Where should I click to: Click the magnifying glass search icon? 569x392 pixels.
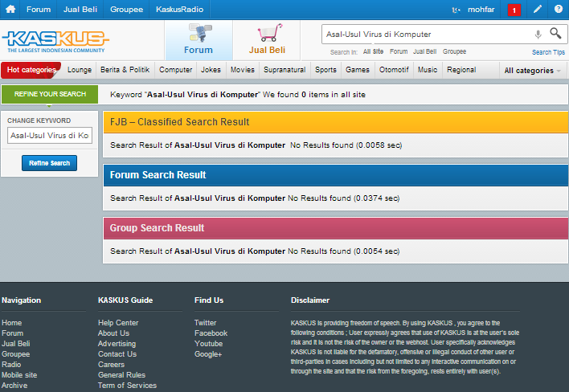(555, 34)
